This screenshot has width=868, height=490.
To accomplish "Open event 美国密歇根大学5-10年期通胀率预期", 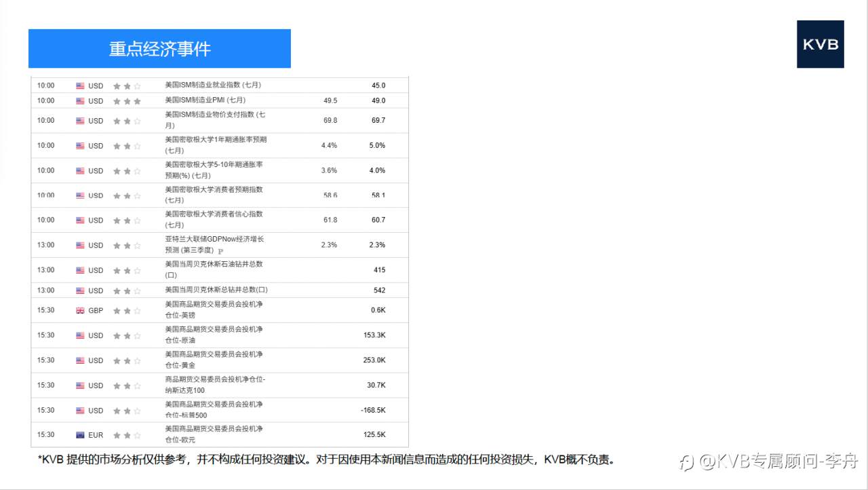I will tap(214, 170).
